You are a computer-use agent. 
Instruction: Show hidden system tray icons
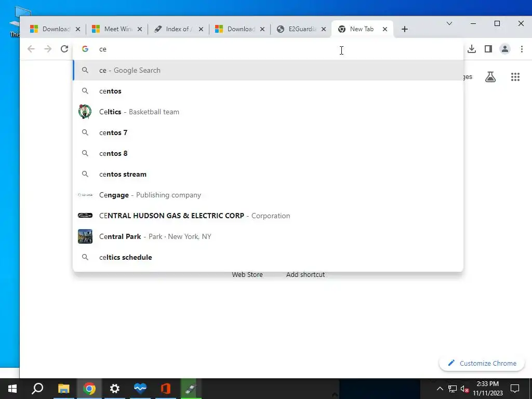pyautogui.click(x=440, y=389)
